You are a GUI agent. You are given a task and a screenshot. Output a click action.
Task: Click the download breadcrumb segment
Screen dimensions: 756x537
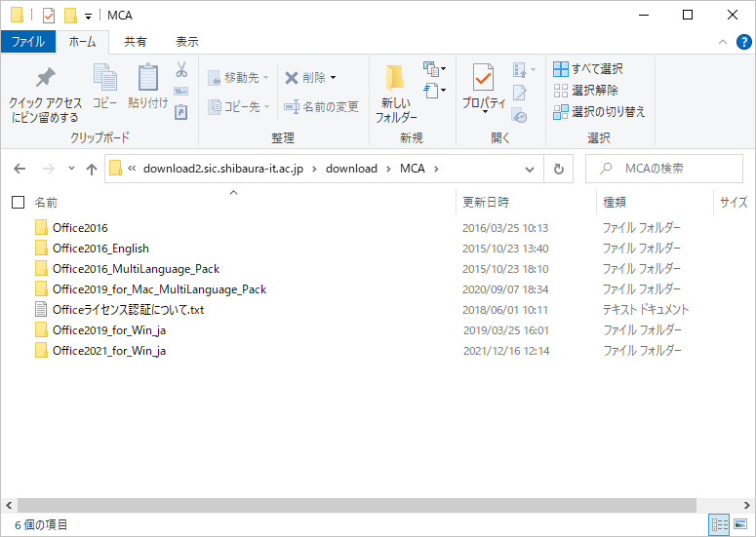click(351, 169)
